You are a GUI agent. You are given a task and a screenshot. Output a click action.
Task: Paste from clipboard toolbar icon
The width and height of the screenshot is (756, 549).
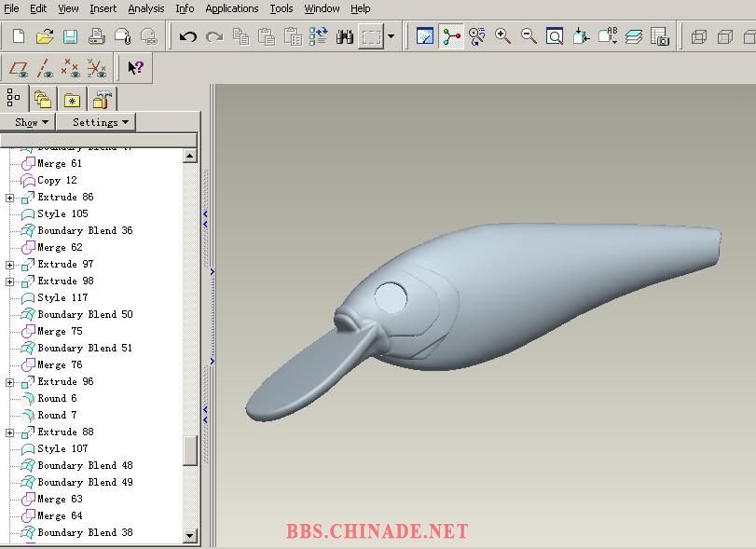tap(267, 36)
